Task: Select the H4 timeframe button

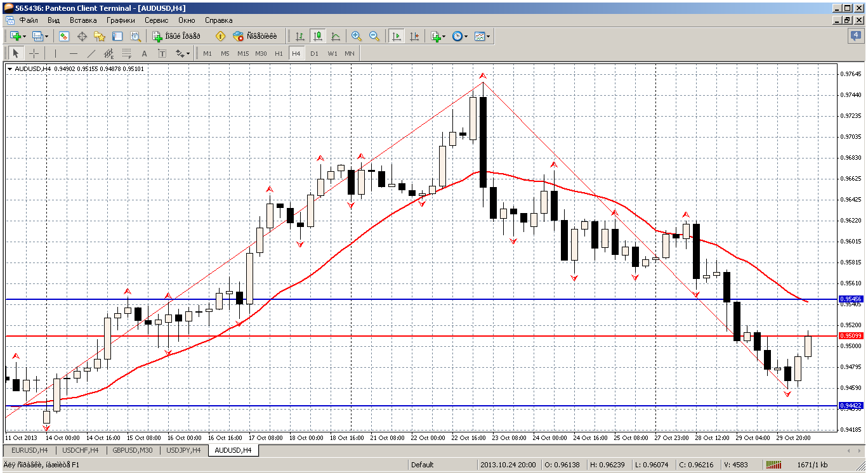Action: point(296,53)
